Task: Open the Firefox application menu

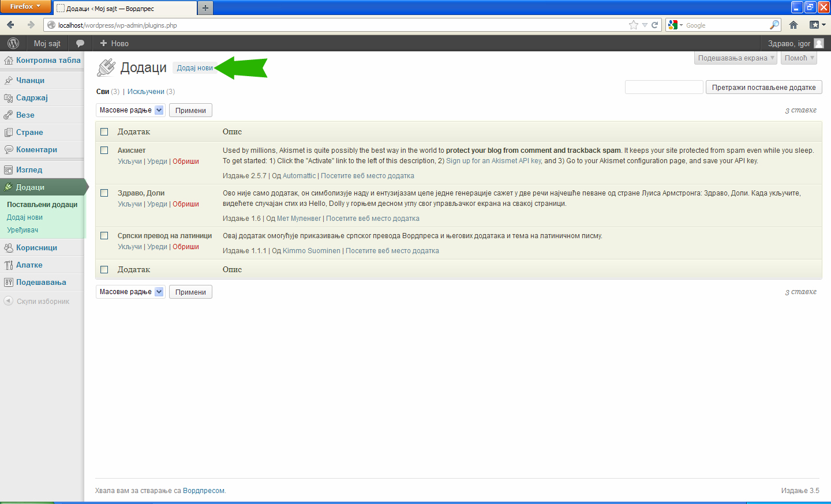Action: click(x=25, y=6)
